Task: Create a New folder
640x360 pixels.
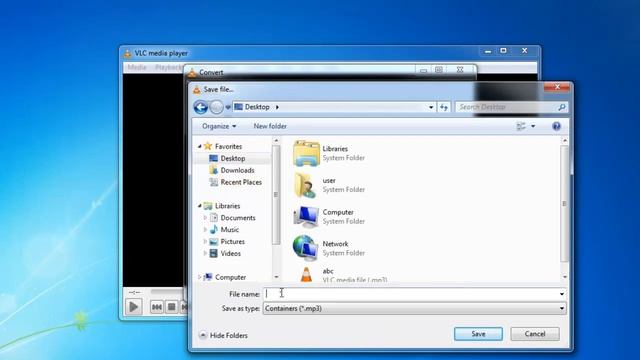Action: [270, 126]
